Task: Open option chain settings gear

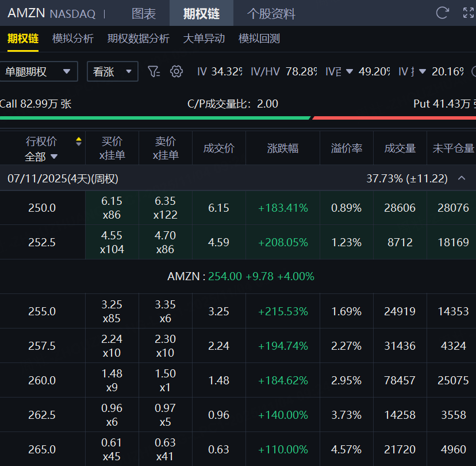Action: 176,72
